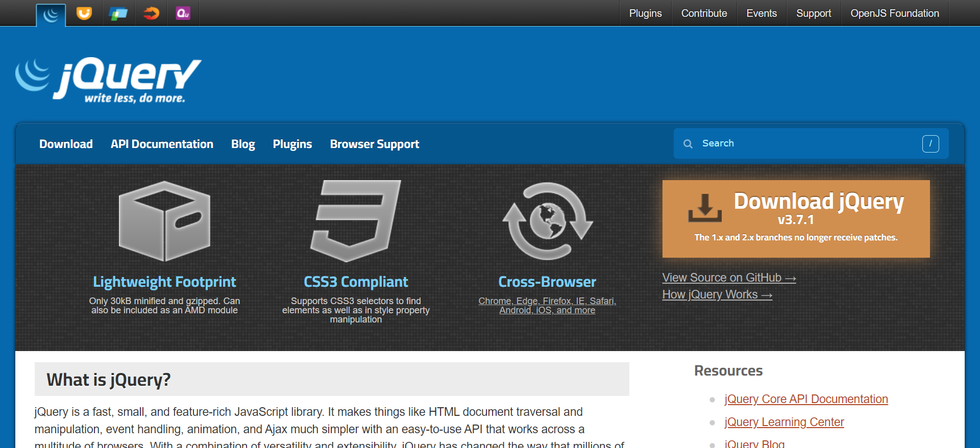Go to API Documentation navigation item
The image size is (980, 448).
(x=162, y=144)
